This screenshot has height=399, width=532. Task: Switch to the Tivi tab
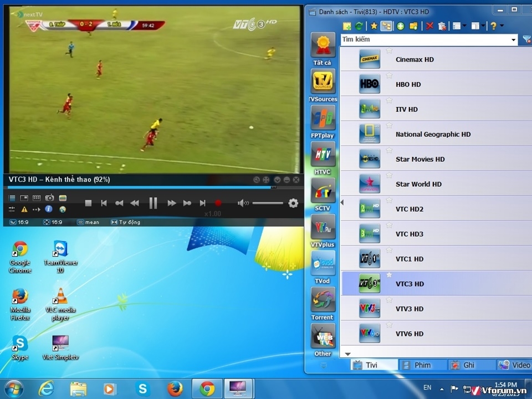374,365
